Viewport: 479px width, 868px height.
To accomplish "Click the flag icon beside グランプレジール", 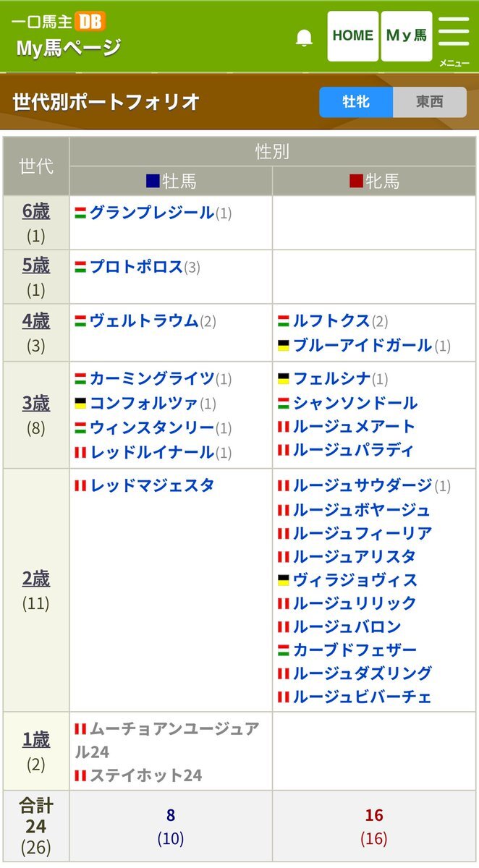I will tap(80, 213).
